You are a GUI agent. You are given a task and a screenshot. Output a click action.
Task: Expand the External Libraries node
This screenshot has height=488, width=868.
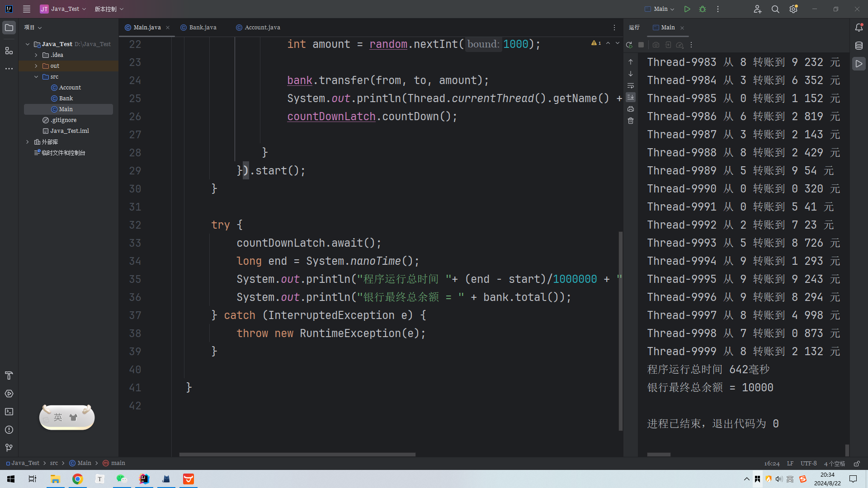(28, 142)
